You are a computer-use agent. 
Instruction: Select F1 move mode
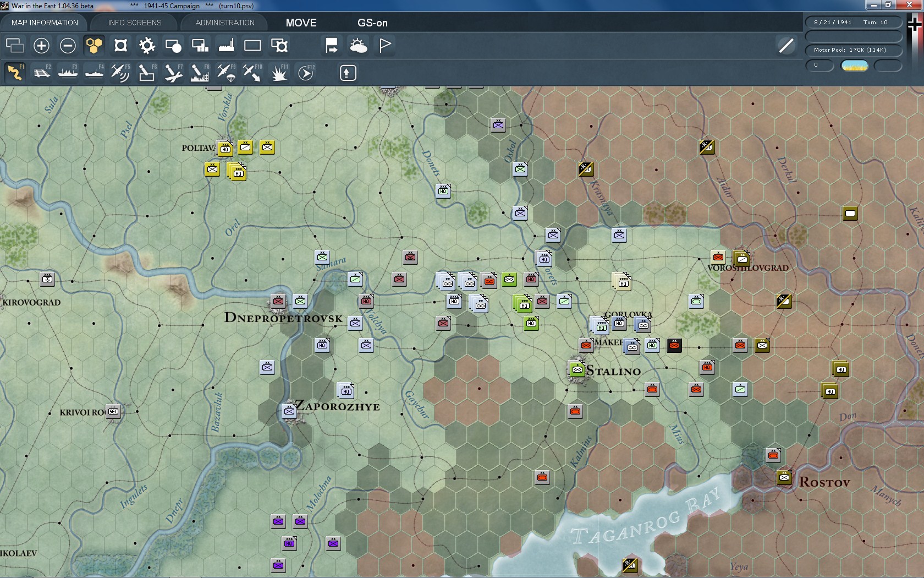(x=15, y=73)
